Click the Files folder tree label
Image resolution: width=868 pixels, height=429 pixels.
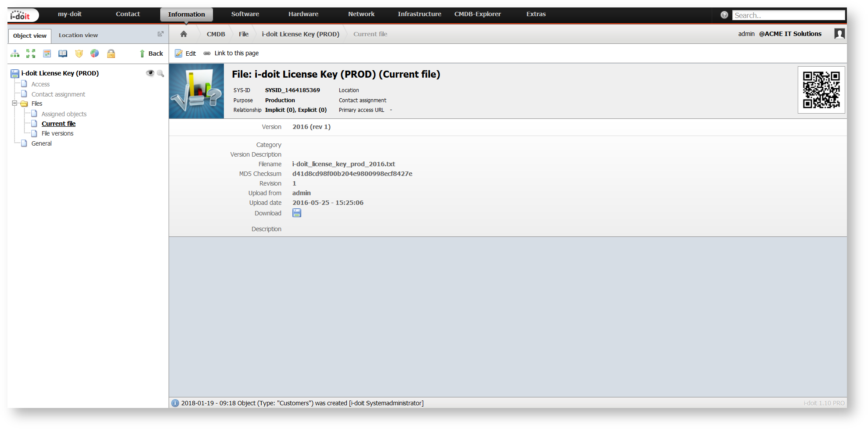click(37, 104)
